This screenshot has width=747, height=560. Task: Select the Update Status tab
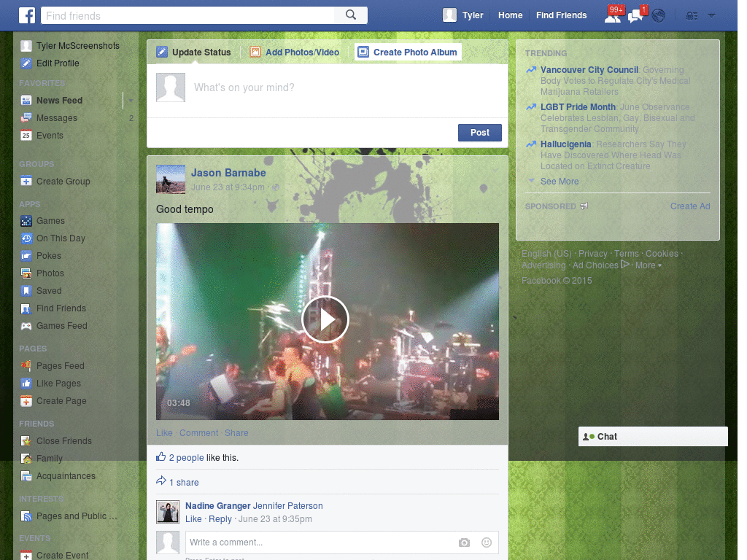(194, 52)
